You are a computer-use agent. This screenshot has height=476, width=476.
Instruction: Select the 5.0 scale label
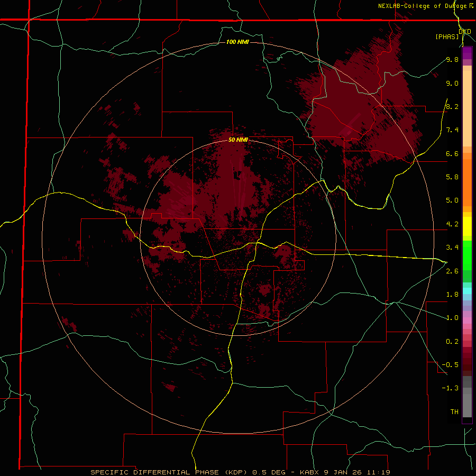452,200
